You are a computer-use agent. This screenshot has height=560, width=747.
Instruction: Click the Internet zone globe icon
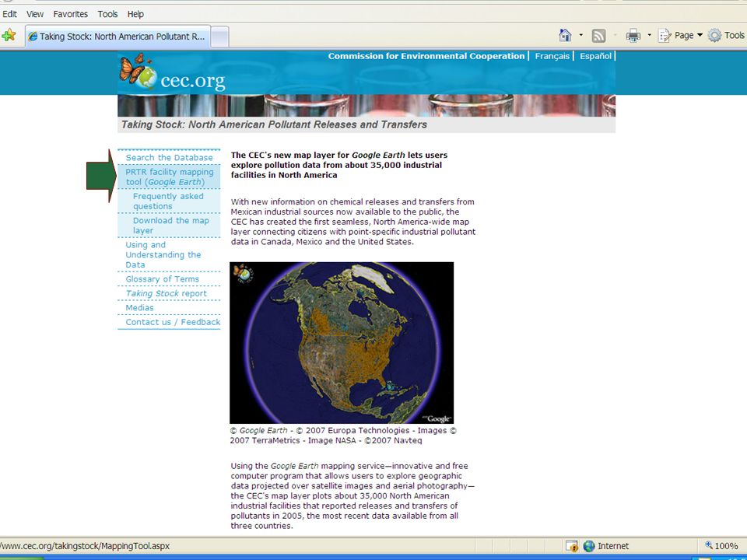(x=589, y=546)
